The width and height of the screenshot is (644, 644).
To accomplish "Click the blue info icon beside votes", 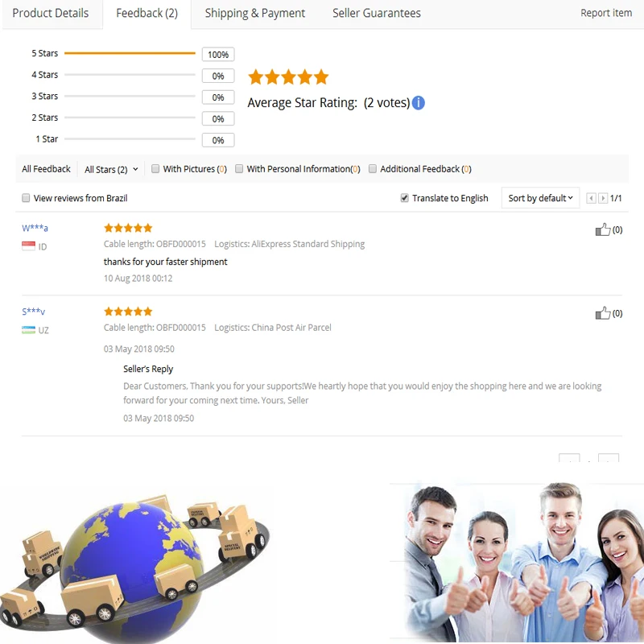I will tap(418, 103).
